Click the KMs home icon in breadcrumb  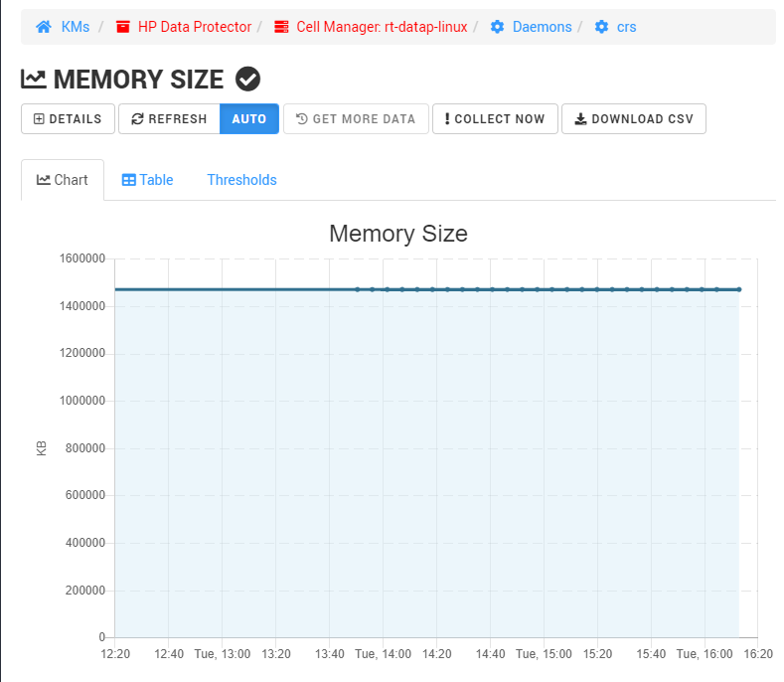point(44,27)
